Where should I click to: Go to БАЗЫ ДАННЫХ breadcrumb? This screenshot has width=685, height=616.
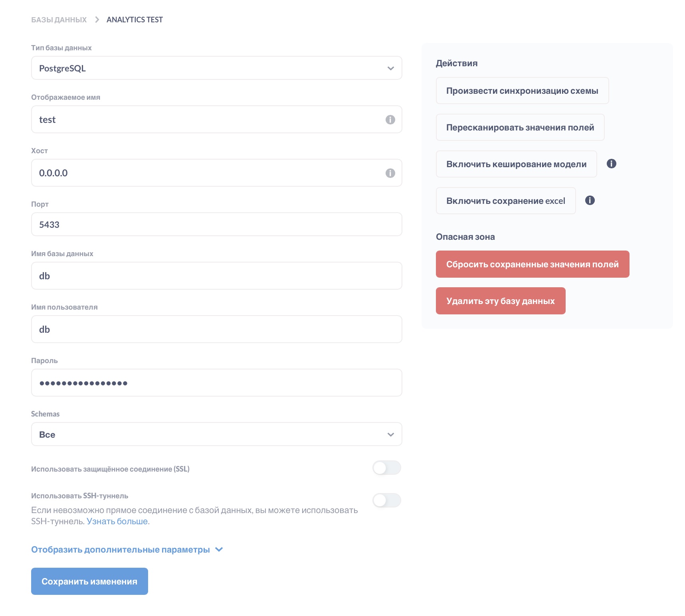pyautogui.click(x=59, y=20)
